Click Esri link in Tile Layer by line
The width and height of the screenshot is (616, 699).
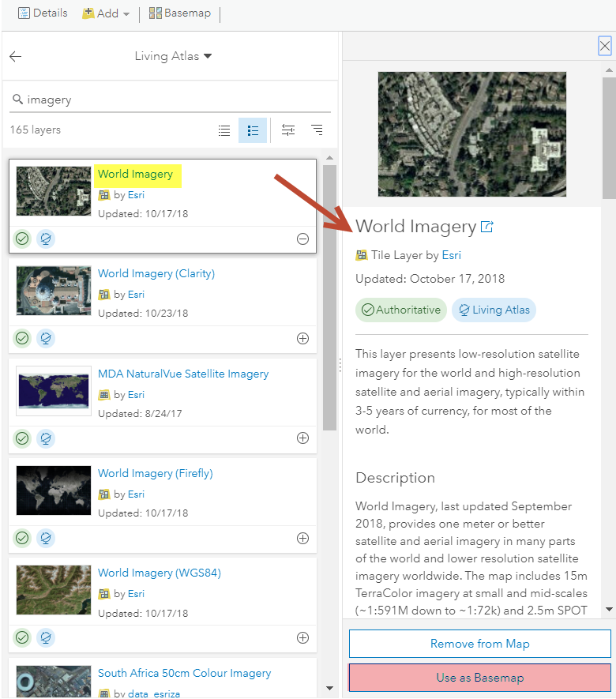coord(451,255)
